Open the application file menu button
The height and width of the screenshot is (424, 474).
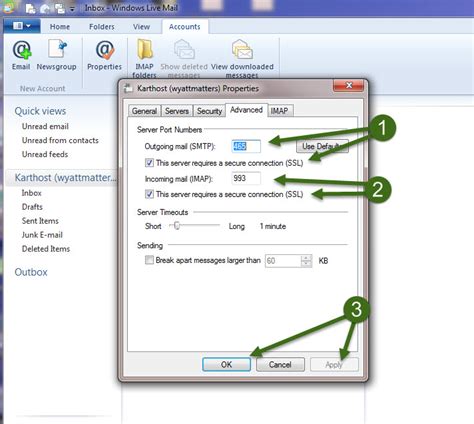[x=22, y=26]
